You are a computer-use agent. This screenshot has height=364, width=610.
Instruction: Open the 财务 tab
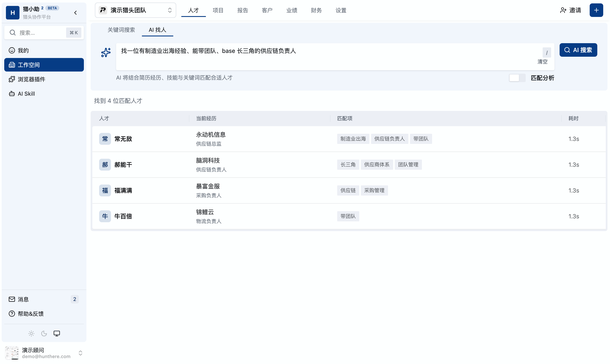tap(316, 10)
